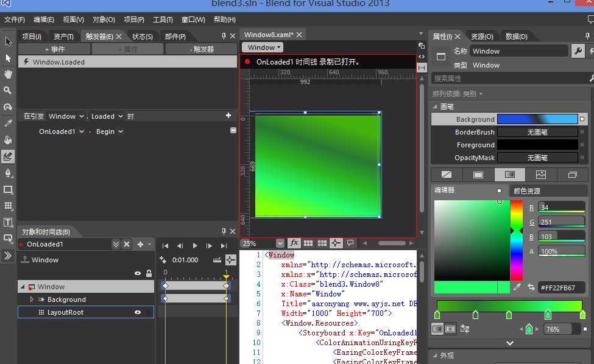Select radial gradient type button
Screen dimensions: 594x364
coord(450,329)
